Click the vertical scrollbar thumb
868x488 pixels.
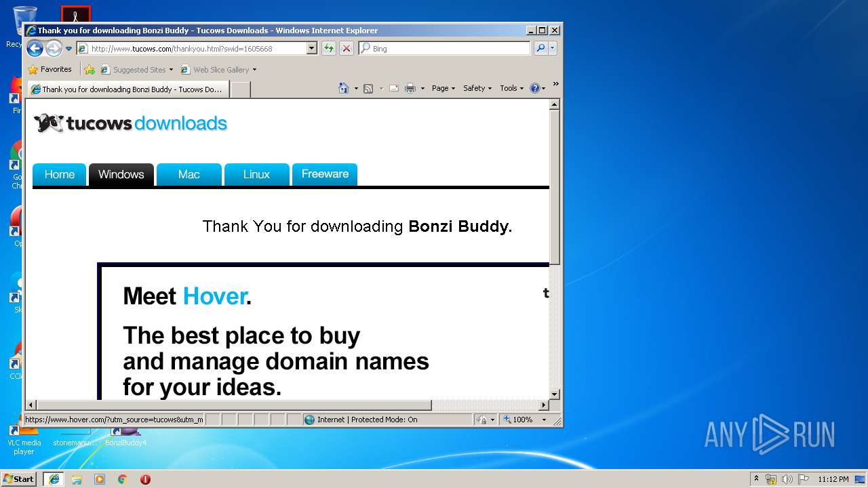point(555,186)
